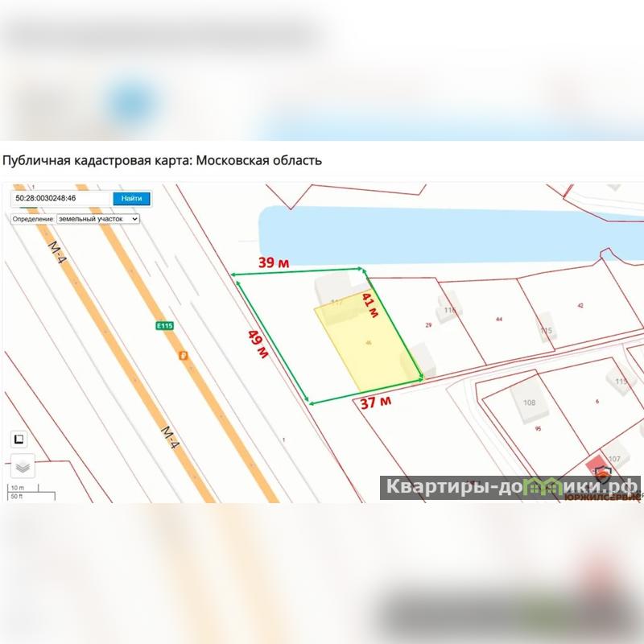The image size is (644, 644).
Task: Click the green E115 road badge
Action: (165, 326)
